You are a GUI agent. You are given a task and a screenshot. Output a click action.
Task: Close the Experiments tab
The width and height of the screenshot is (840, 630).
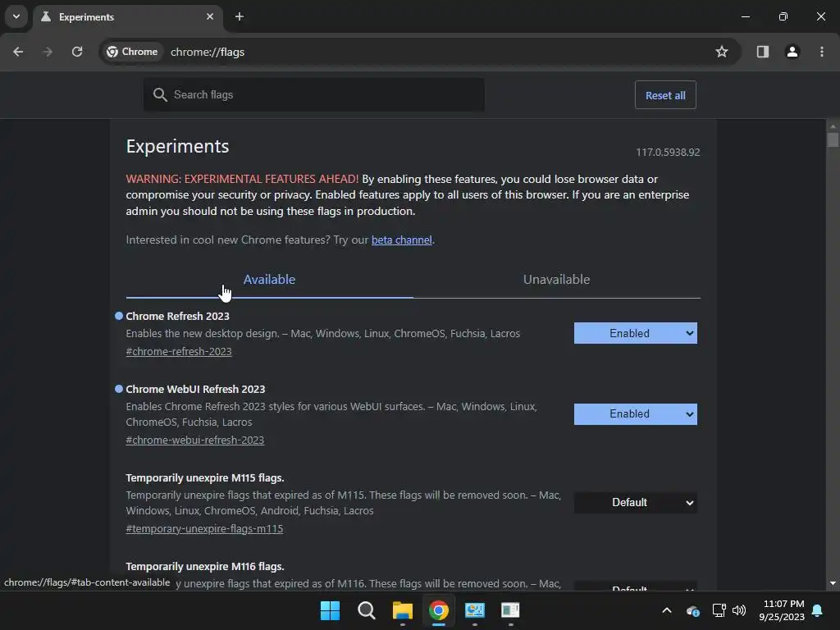coord(210,16)
